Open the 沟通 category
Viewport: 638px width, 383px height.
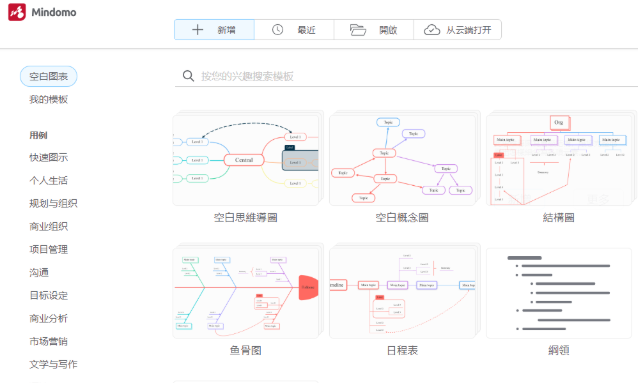click(x=39, y=272)
